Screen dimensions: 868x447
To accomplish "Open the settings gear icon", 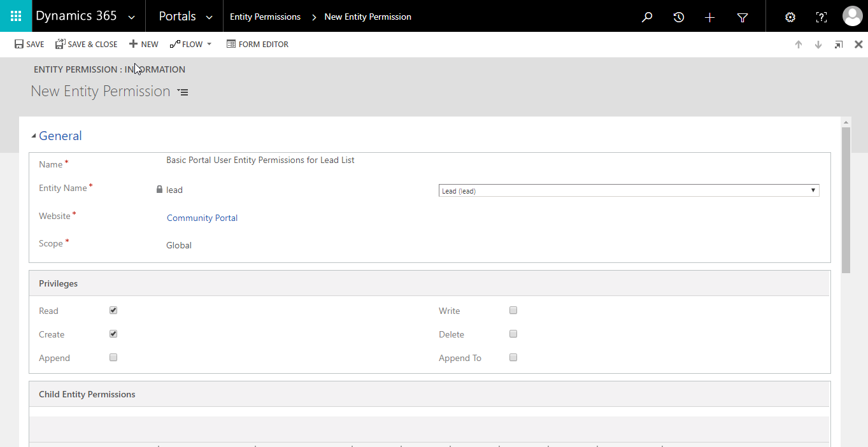I will point(790,17).
